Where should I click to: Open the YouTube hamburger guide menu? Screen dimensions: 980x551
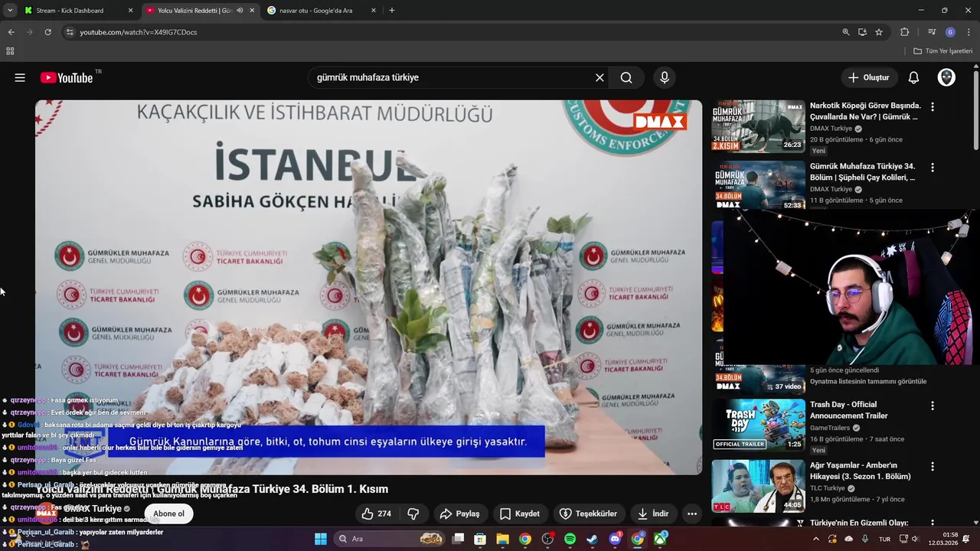click(20, 77)
